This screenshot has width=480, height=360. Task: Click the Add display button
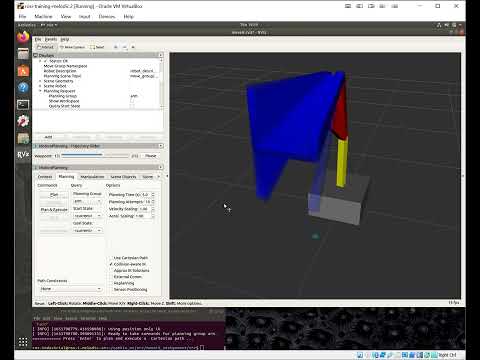tap(48, 137)
